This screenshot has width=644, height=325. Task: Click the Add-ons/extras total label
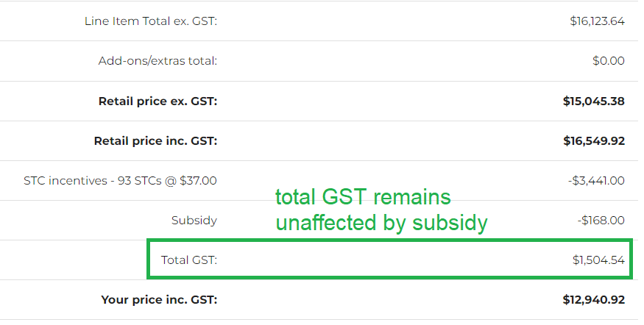pyautogui.click(x=158, y=61)
